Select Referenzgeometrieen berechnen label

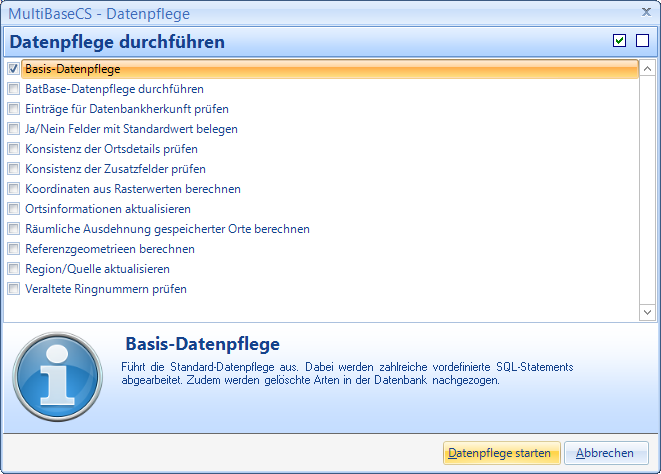[110, 249]
